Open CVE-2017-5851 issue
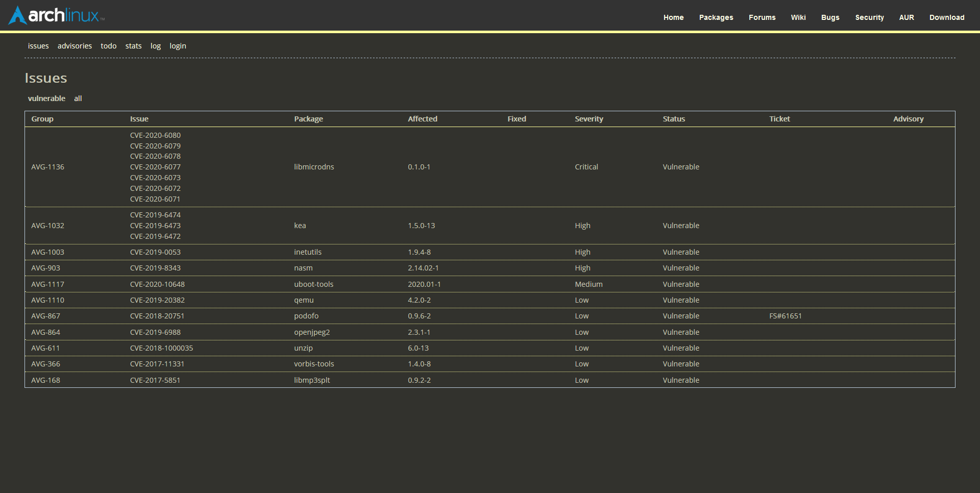The image size is (980, 493). pos(155,380)
